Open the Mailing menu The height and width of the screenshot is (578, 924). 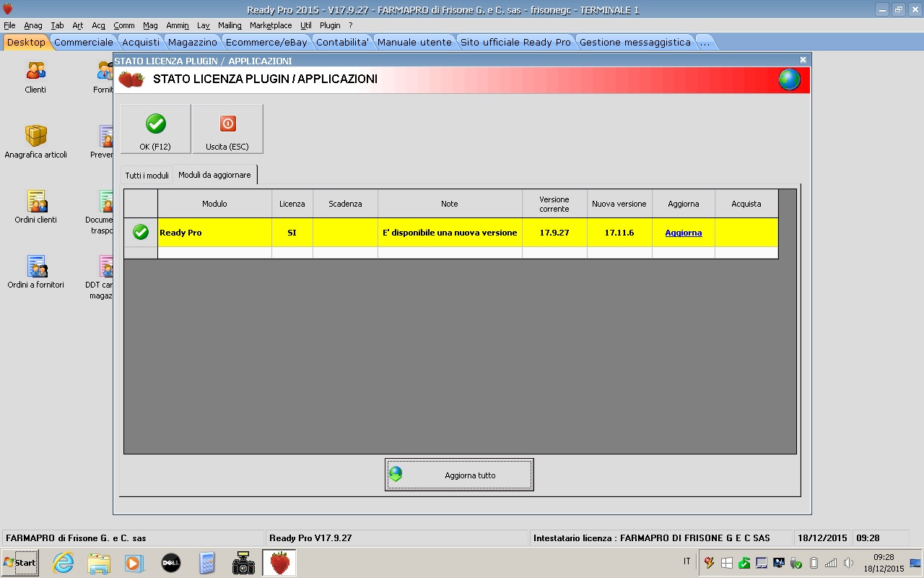tap(230, 25)
